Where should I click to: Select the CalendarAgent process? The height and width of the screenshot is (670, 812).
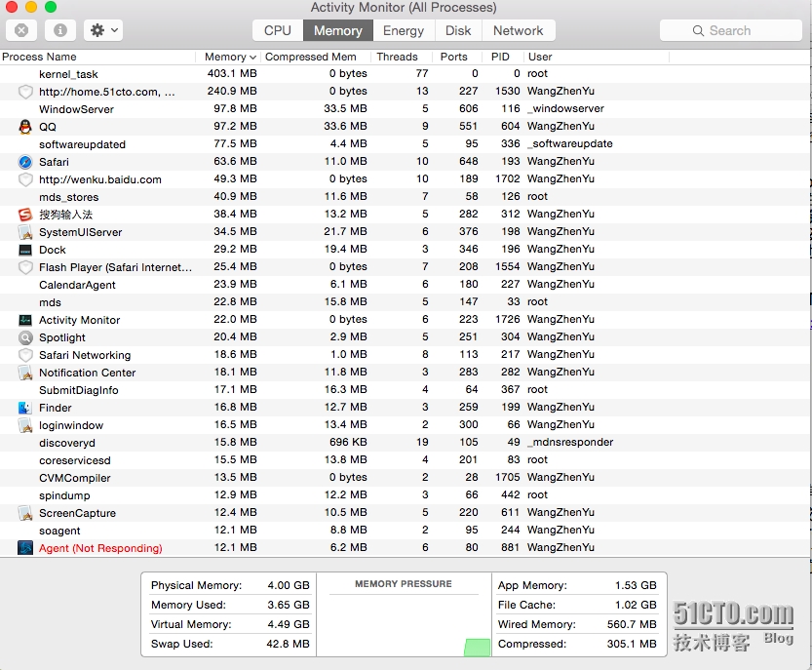[404, 285]
